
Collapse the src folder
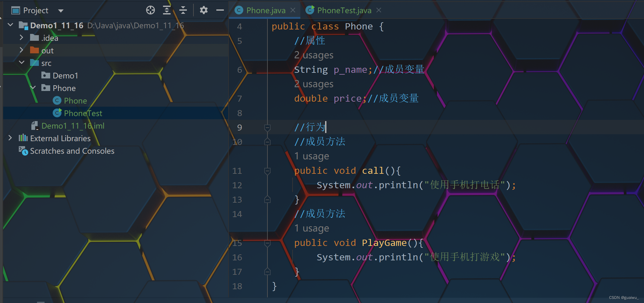[x=21, y=63]
